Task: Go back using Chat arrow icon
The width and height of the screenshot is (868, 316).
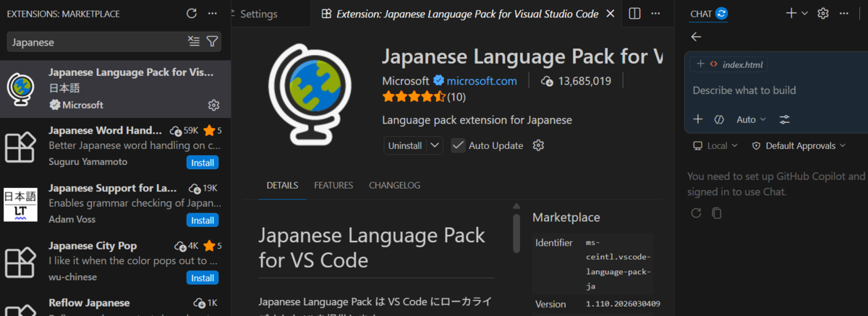Action: [696, 37]
